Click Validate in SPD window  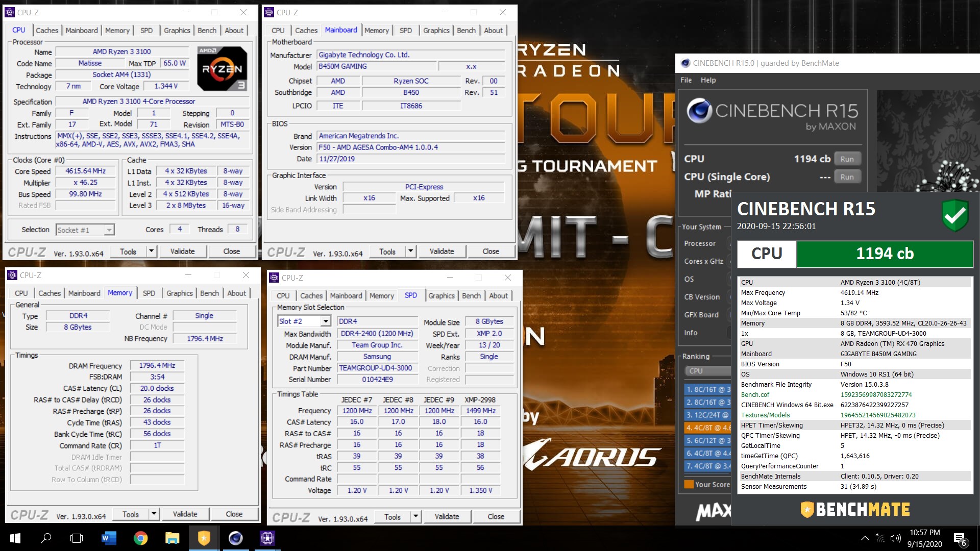[447, 516]
